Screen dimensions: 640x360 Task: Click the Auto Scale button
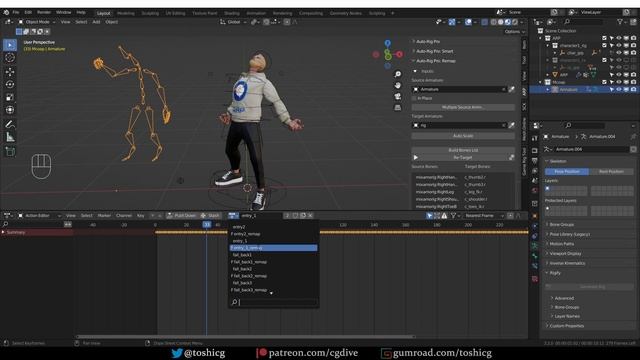tap(463, 136)
